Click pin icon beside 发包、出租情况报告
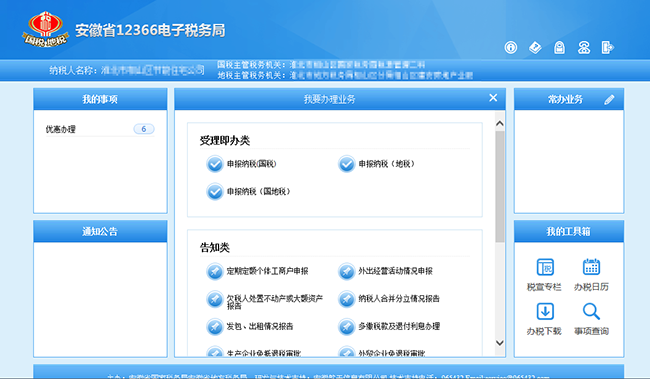The width and height of the screenshot is (650, 379). tap(215, 327)
